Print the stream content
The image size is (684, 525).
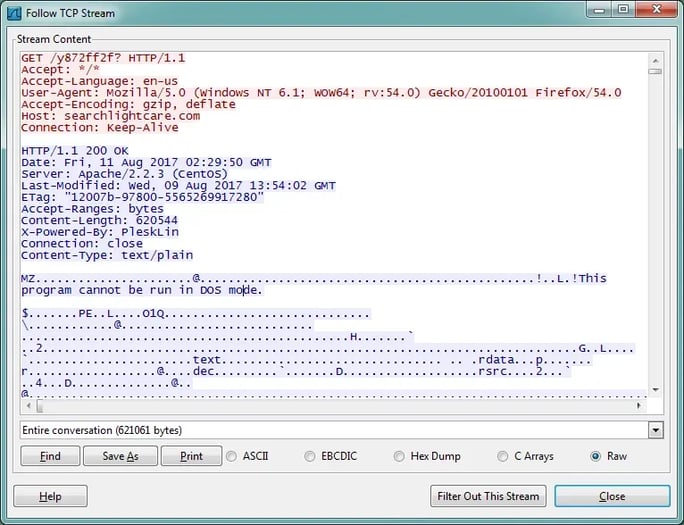click(191, 456)
